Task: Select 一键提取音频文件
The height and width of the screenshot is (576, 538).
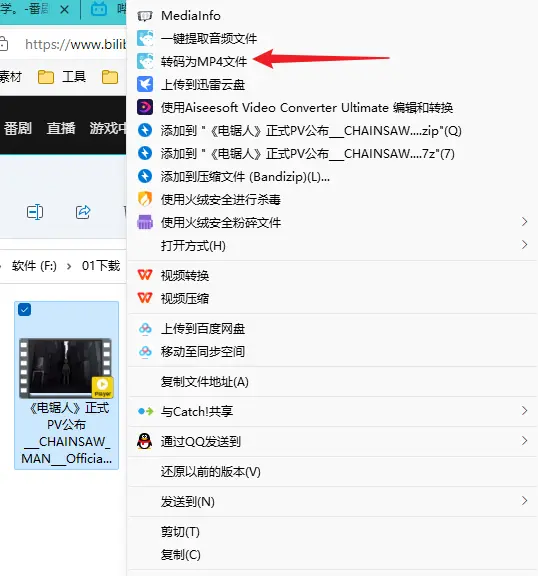Action: (x=332, y=38)
